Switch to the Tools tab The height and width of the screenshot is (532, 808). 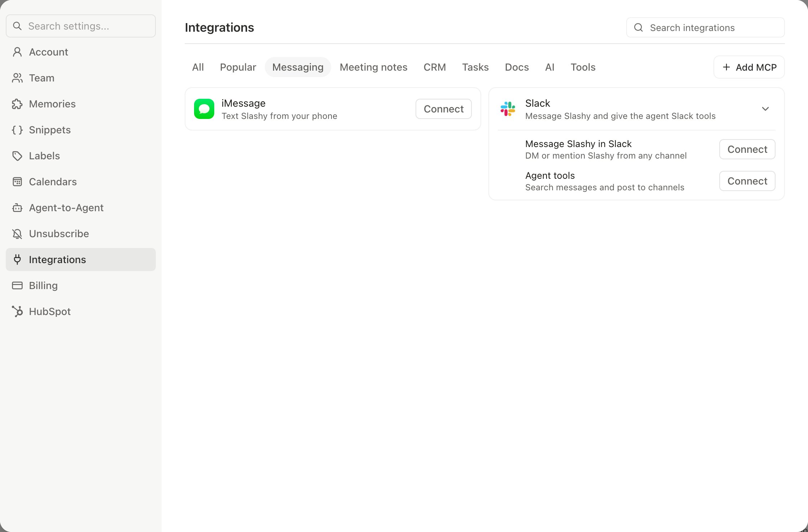[x=583, y=67]
